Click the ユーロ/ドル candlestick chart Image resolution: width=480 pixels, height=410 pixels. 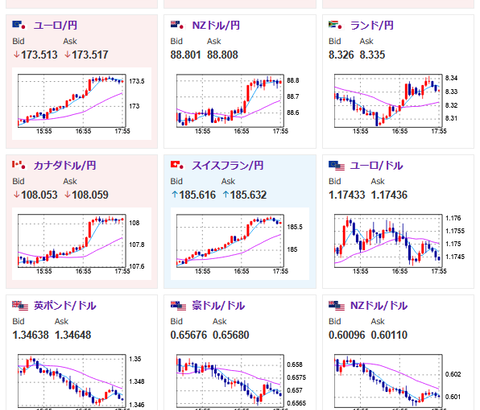click(398, 244)
